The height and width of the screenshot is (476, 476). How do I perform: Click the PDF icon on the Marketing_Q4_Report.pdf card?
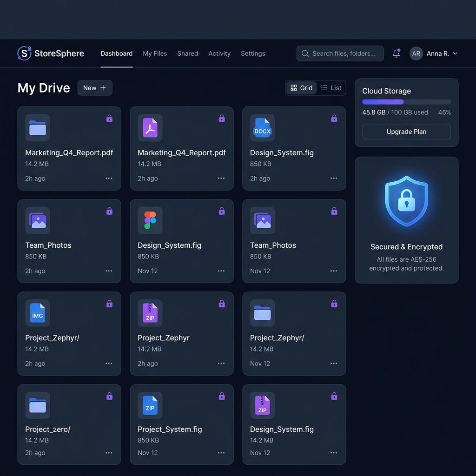150,128
